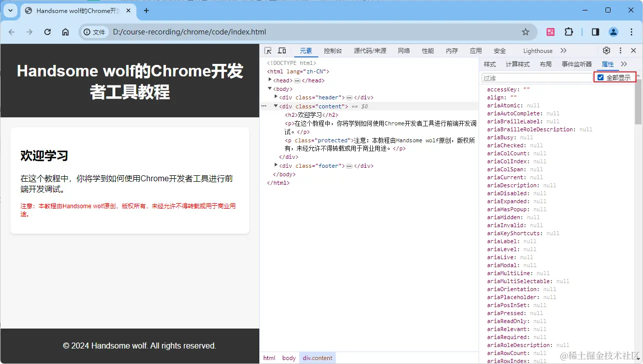Open the Lighthouse tab
The width and height of the screenshot is (643, 364).
pos(538,51)
